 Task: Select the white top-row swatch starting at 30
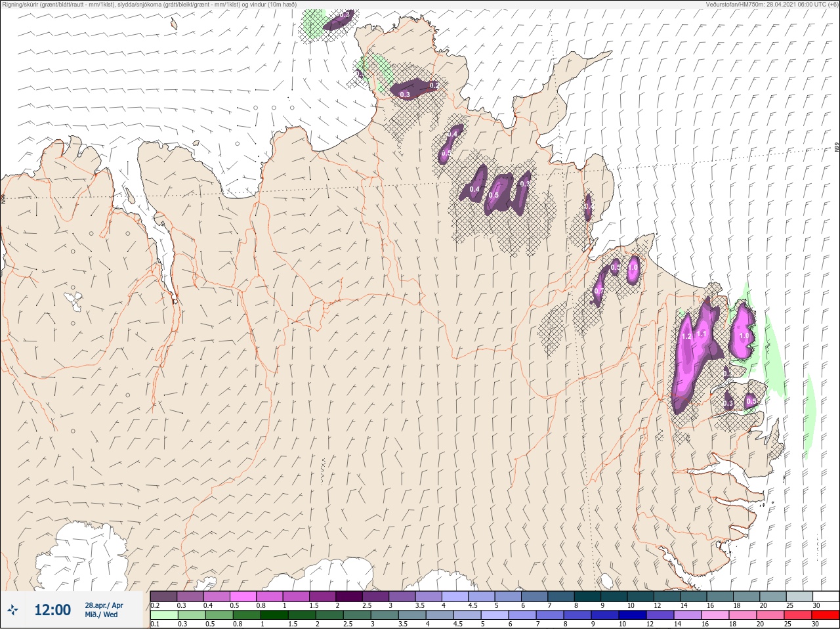tap(826, 596)
